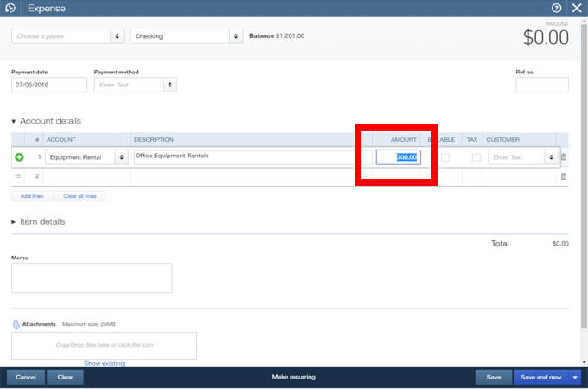Close the Expense window
Image resolution: width=588 pixels, height=389 pixels.
click(577, 8)
